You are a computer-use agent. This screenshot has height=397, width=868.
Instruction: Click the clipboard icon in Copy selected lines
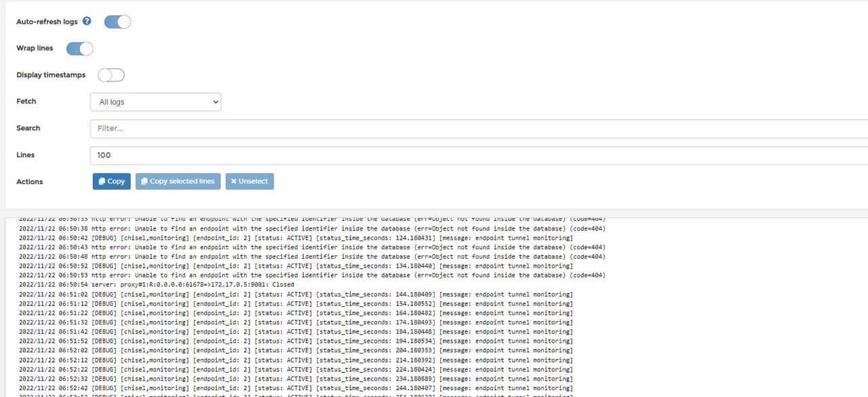coord(144,181)
